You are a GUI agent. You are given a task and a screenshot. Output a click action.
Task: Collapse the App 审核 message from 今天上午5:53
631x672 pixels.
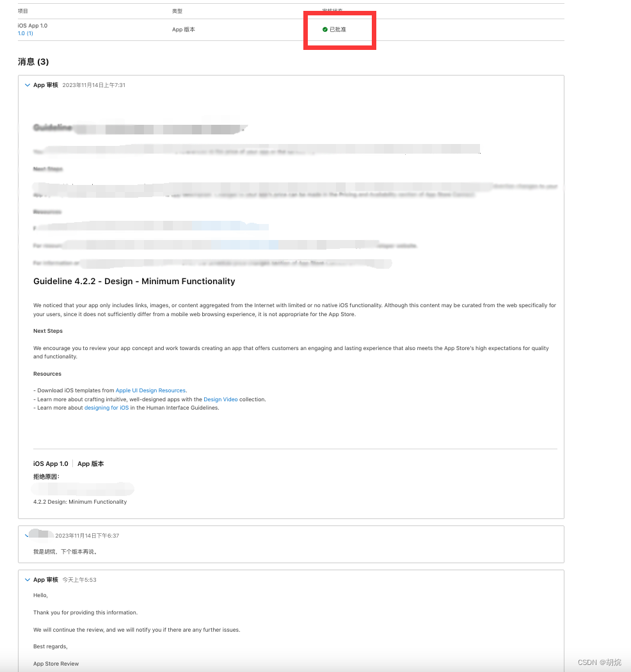[x=28, y=580]
